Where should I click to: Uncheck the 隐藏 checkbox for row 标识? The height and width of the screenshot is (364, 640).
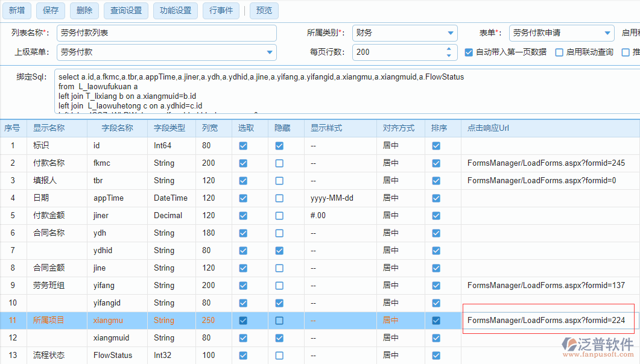[279, 145]
